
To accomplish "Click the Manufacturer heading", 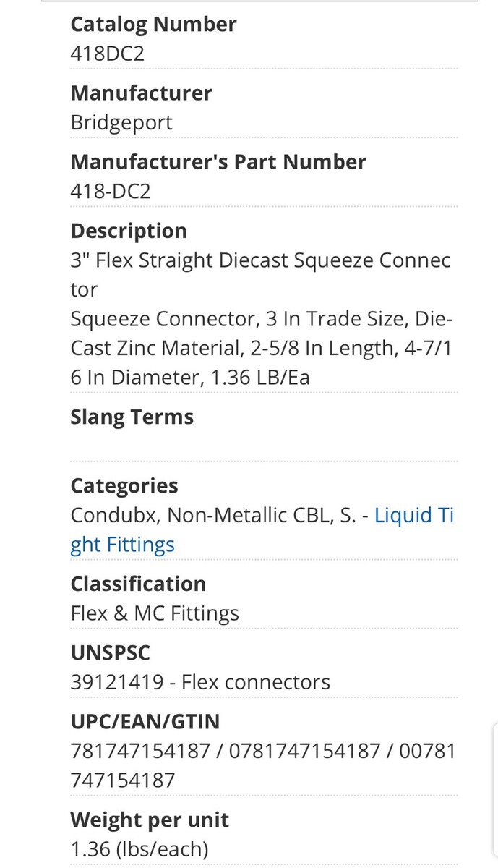I will pos(141,93).
